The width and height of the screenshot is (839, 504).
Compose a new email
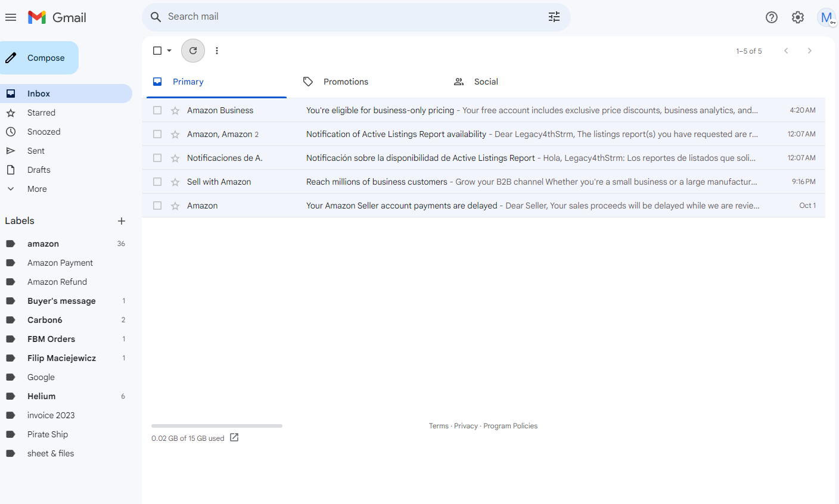(x=38, y=58)
